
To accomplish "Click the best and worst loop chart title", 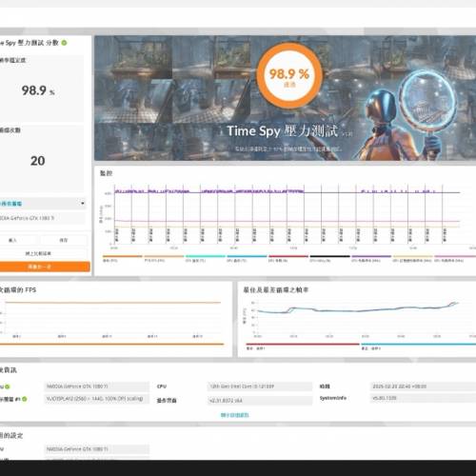I will pos(275,289).
